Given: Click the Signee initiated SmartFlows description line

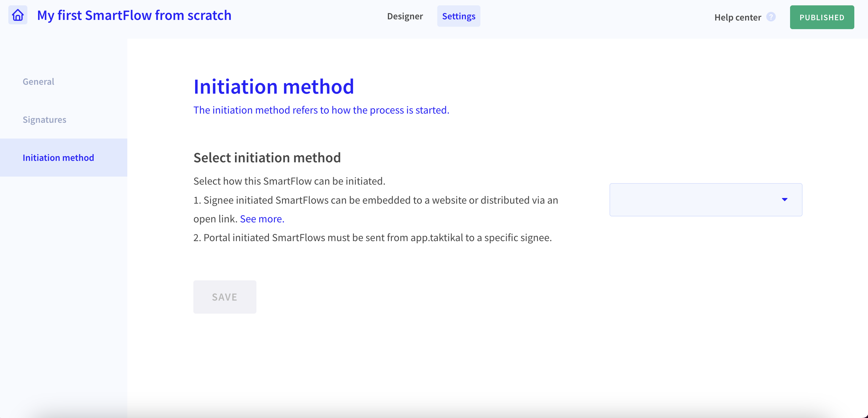Looking at the screenshot, I should (375, 200).
